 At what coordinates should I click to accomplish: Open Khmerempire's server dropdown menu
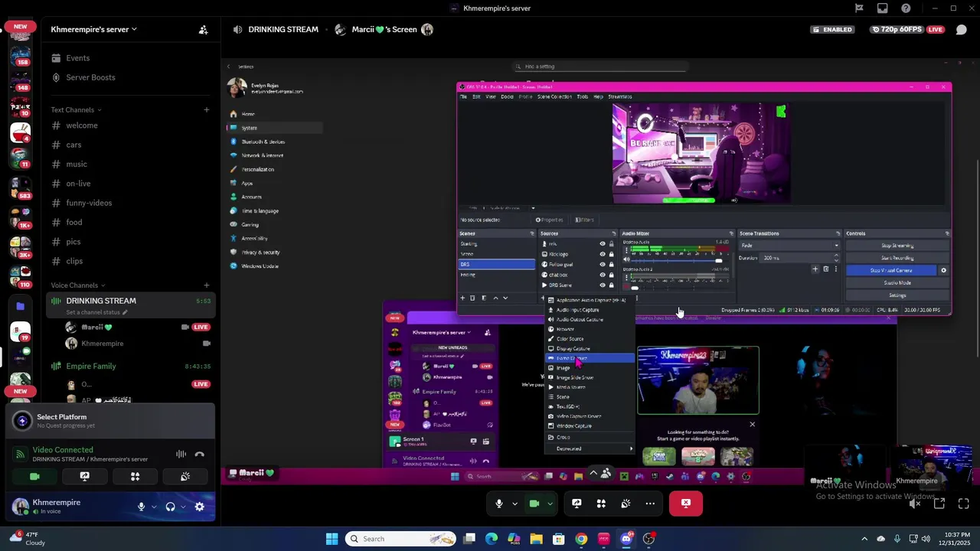93,29
